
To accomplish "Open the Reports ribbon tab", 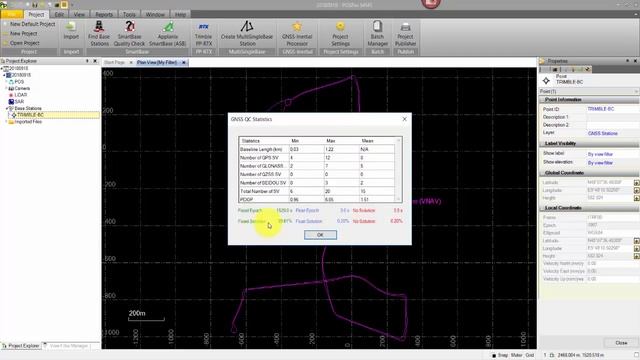I will [104, 14].
